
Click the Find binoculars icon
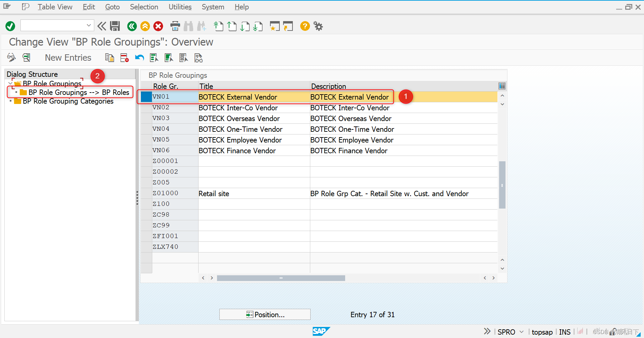[189, 26]
